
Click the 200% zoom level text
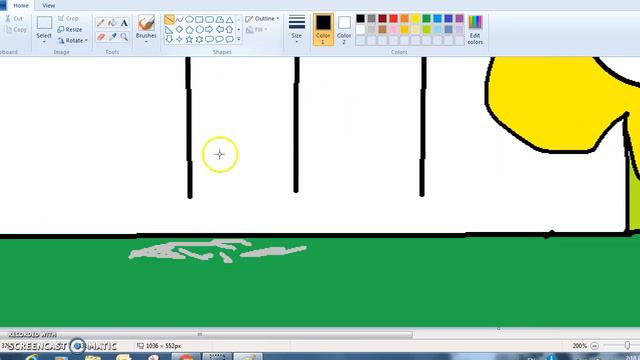579,346
